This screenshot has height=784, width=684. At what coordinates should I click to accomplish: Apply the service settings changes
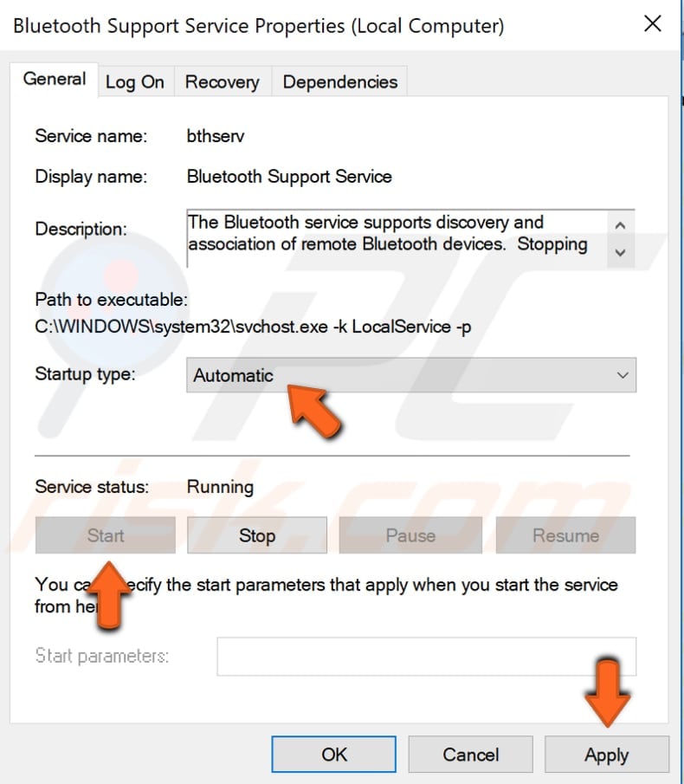606,754
